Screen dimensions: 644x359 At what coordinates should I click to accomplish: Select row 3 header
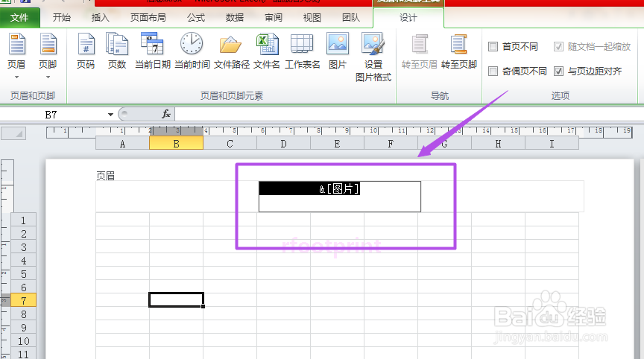click(23, 247)
